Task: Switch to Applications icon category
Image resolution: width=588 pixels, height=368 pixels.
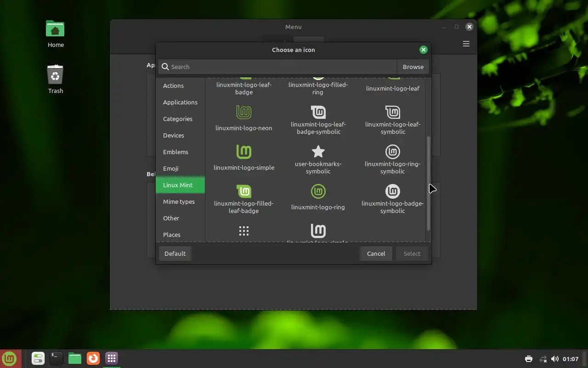Action: point(180,102)
